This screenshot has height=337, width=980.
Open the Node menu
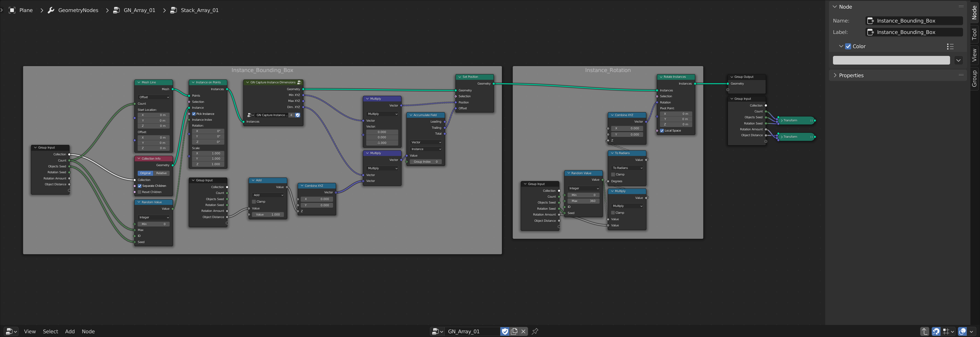coord(88,331)
